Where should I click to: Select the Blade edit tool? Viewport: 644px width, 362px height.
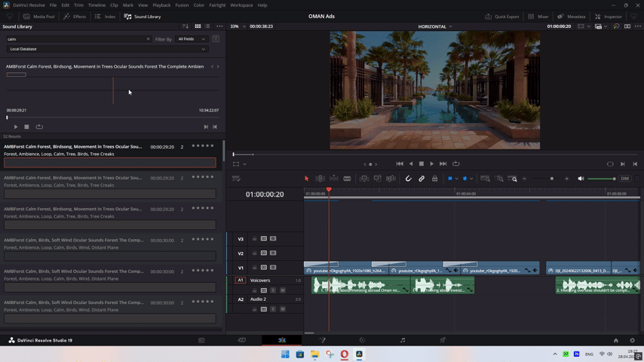[347, 179]
